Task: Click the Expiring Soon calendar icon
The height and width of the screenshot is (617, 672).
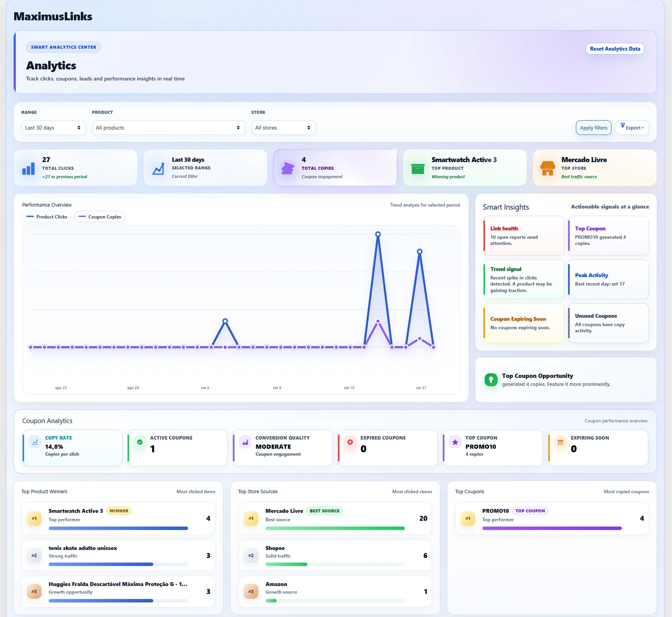Action: [560, 442]
